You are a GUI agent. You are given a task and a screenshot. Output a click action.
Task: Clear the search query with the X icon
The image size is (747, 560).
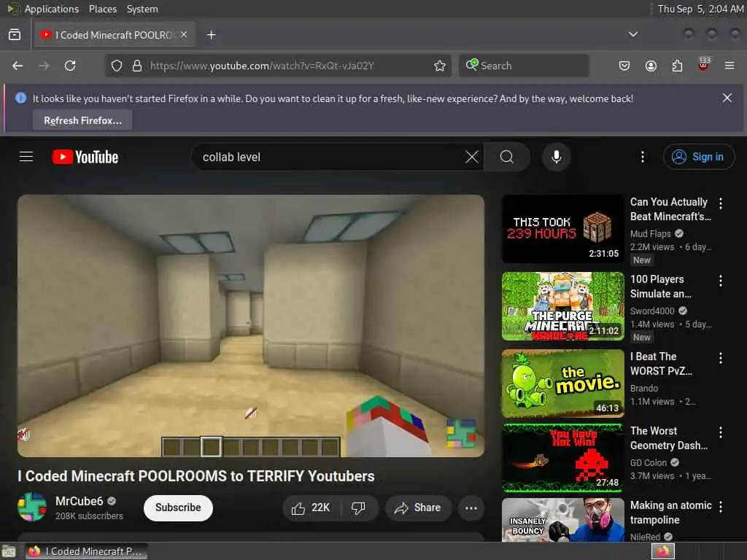[x=472, y=157]
